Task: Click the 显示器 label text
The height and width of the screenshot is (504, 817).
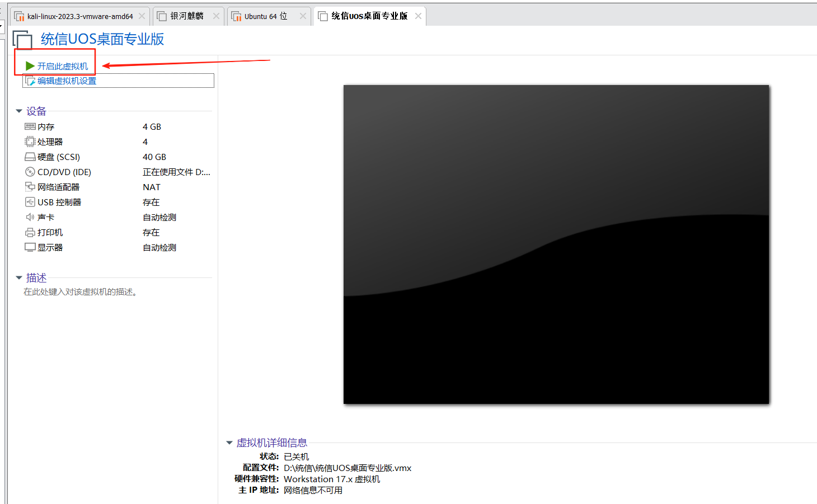Action: coord(50,248)
